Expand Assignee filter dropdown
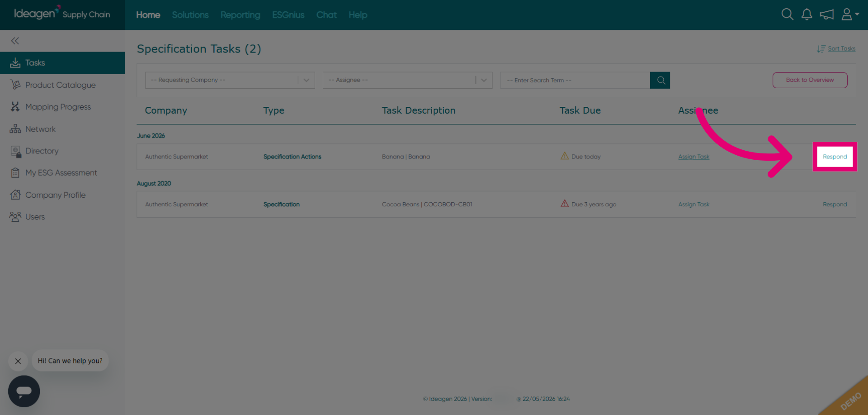Viewport: 868px width, 415px height. [x=407, y=80]
